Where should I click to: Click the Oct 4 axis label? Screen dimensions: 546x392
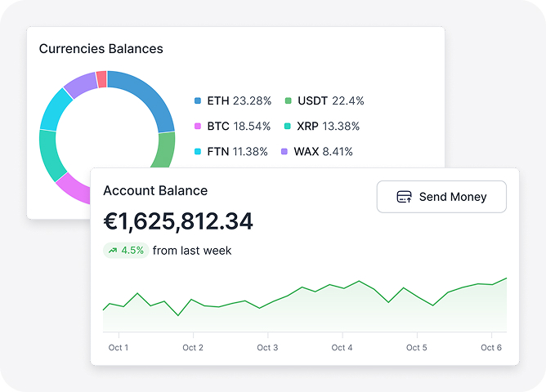pos(342,348)
